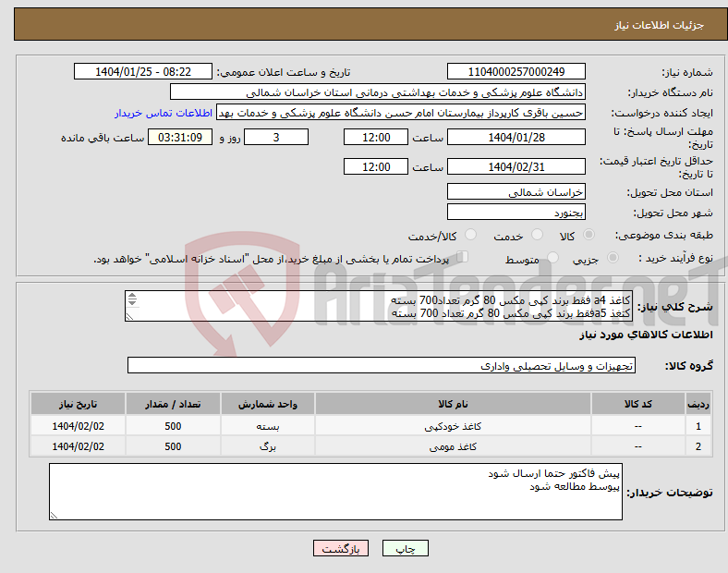Click date 1404/02/02 in row 1
This screenshot has width=728, height=573.
click(x=78, y=426)
